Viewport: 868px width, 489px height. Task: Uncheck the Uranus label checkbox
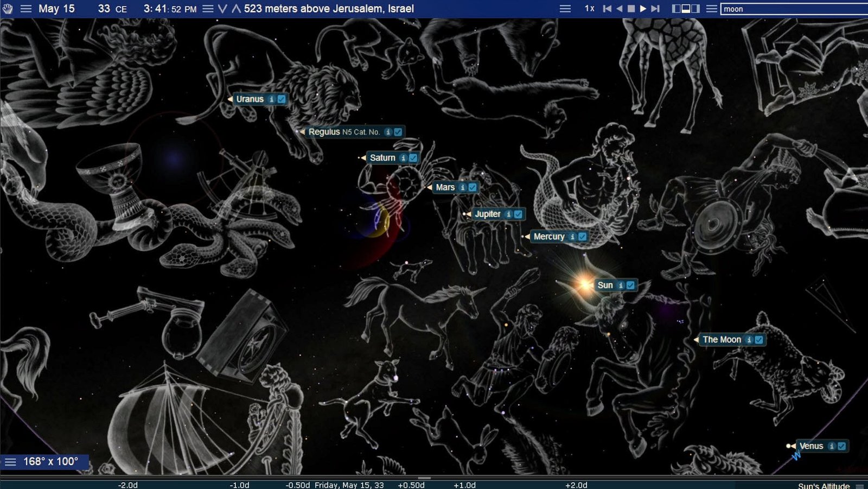click(281, 99)
